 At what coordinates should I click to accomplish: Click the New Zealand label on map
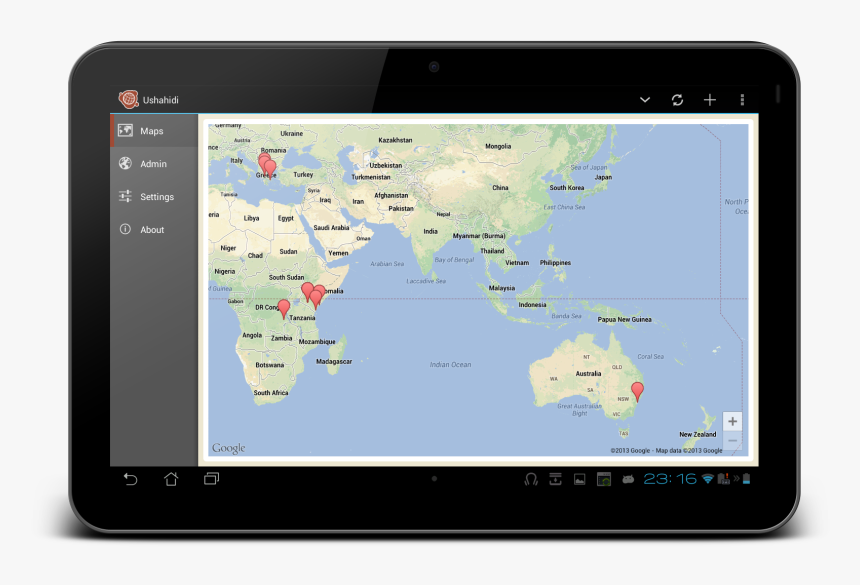[698, 434]
